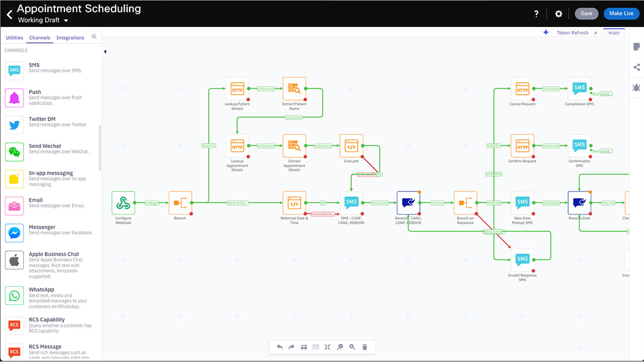The width and height of the screenshot is (644, 362).
Task: Open the notes icon in right sidebar
Action: pos(637,47)
